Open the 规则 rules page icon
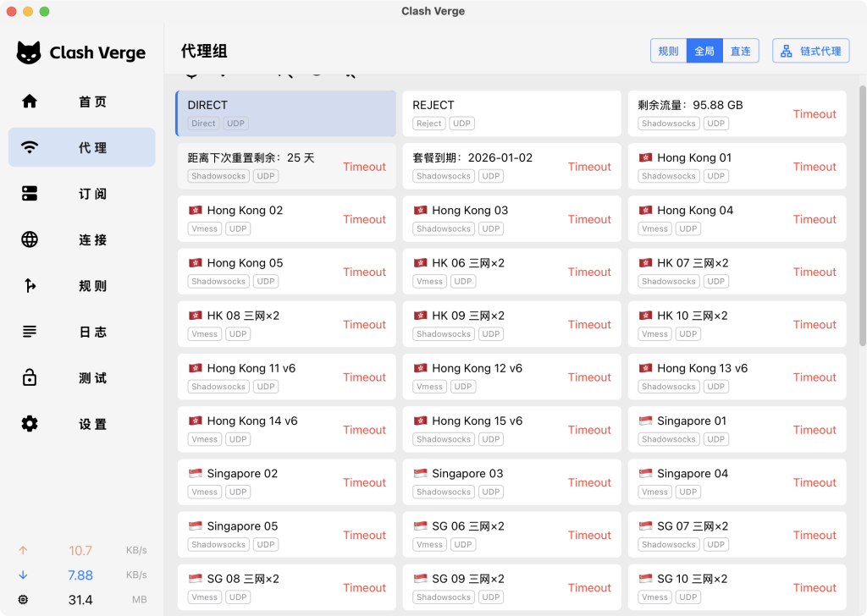The image size is (867, 616). pos(29,285)
